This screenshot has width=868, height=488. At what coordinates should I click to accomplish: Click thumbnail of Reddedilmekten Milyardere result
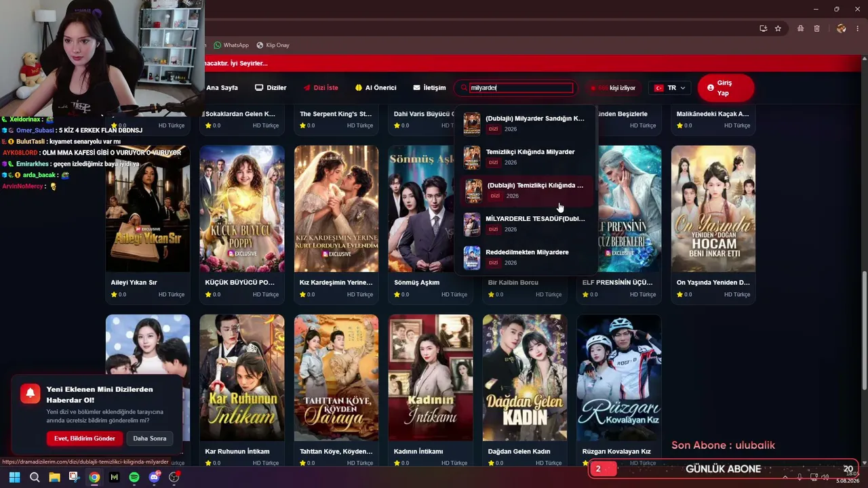click(x=472, y=258)
